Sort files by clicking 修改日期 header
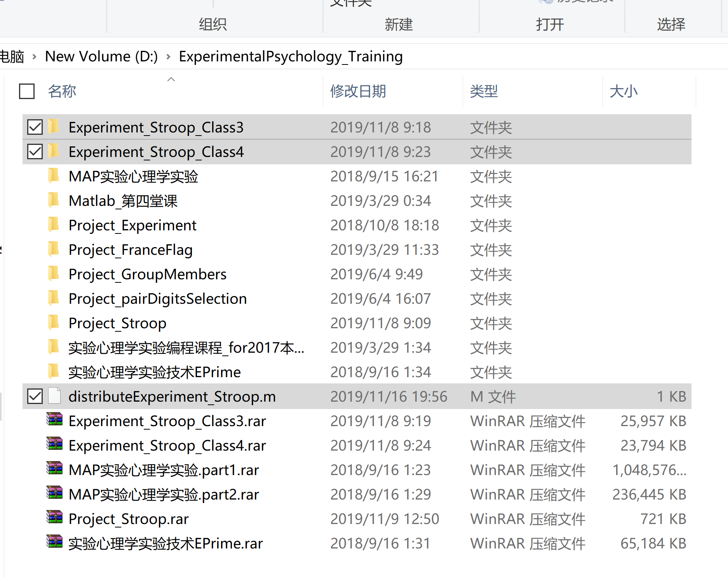728x578 pixels. 358,91
